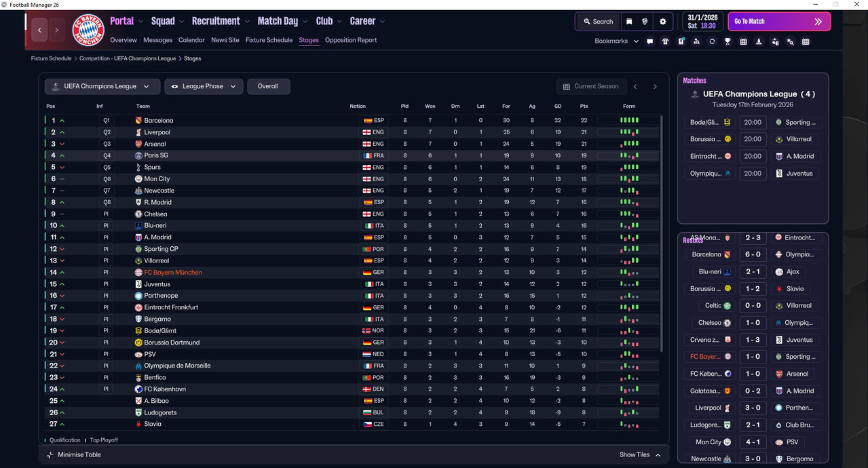Click the Liverpool crest in the table
The height and width of the screenshot is (468, 868).
pos(138,132)
